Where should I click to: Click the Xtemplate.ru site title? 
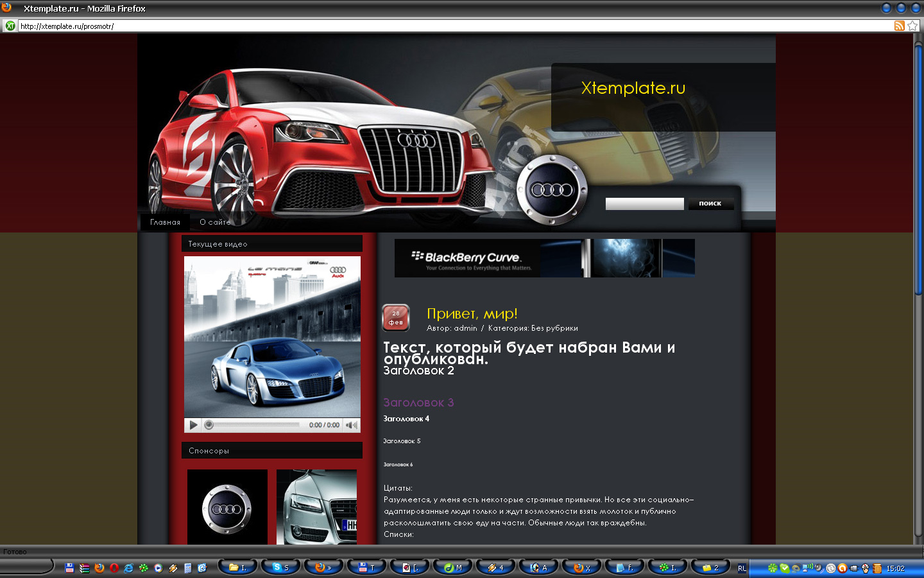point(633,88)
